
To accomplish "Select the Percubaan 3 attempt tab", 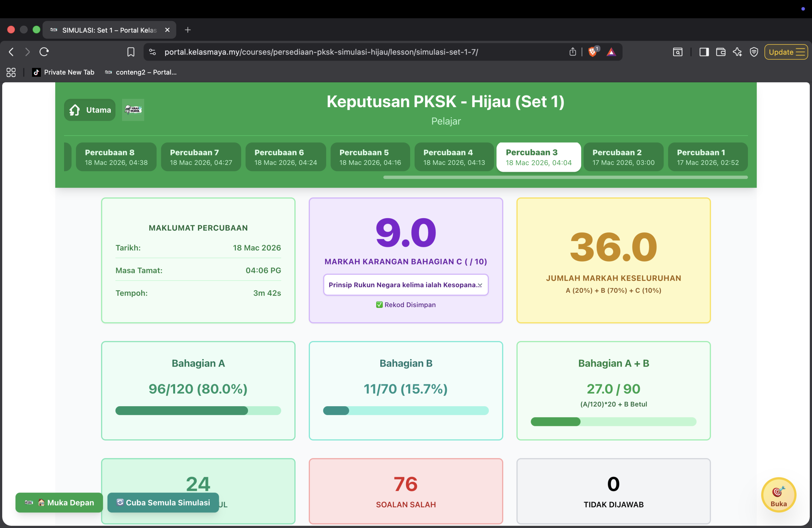I will 538,157.
